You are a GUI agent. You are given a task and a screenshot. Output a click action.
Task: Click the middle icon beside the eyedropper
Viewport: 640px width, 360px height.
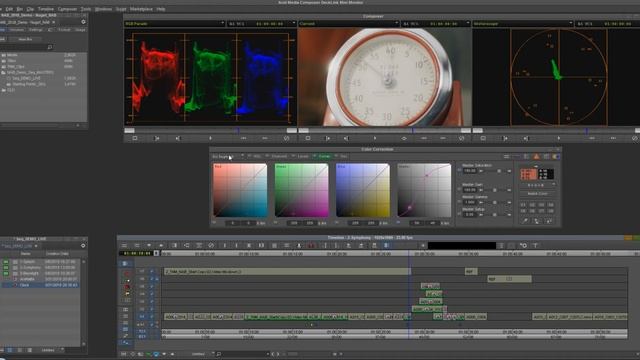pyautogui.click(x=537, y=221)
